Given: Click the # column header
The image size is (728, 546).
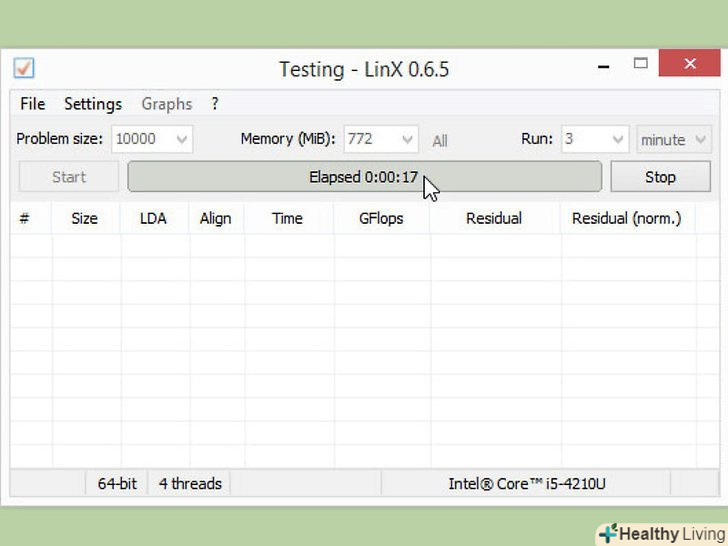Looking at the screenshot, I should tap(31, 218).
